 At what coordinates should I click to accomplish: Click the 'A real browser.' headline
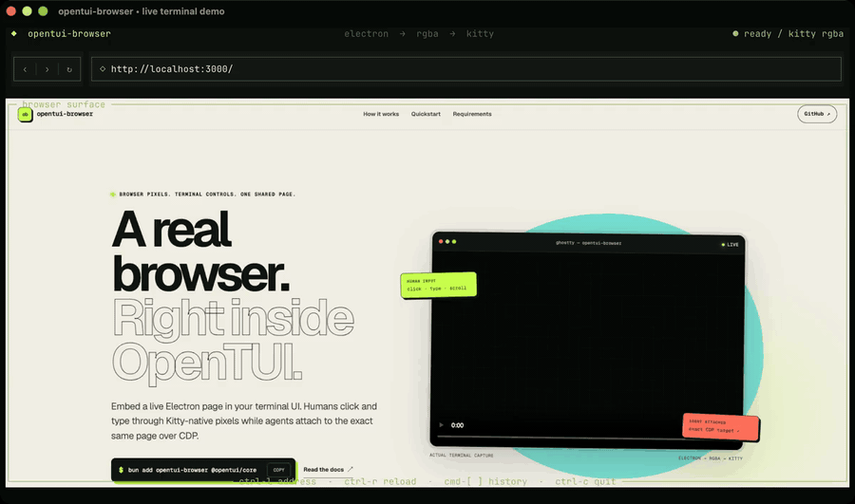pos(200,252)
